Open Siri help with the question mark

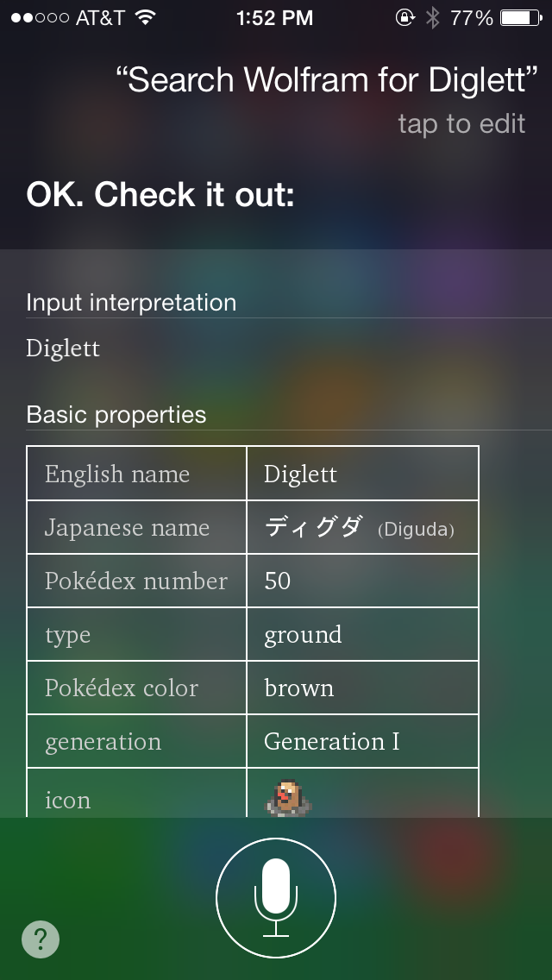coord(41,939)
